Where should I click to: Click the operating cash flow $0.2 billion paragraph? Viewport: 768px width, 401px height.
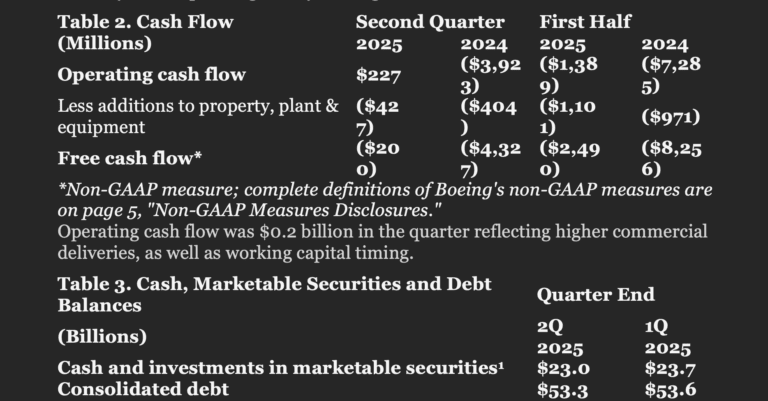(x=382, y=242)
